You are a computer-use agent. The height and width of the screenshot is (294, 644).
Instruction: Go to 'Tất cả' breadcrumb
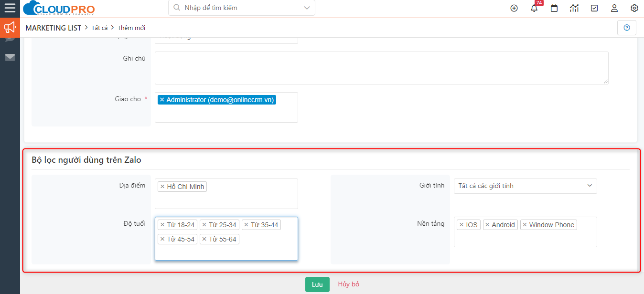(x=99, y=28)
